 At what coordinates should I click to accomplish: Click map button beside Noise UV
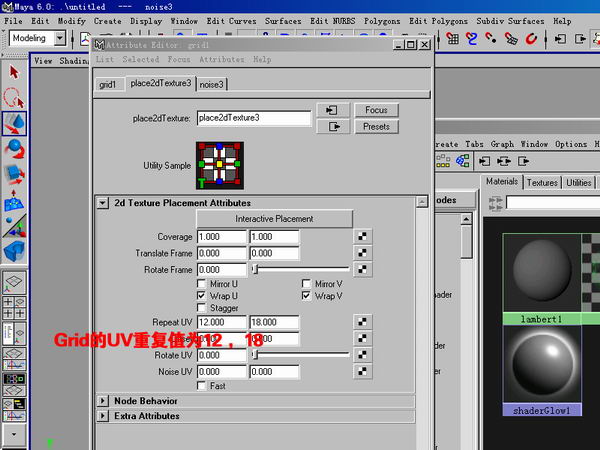[362, 371]
